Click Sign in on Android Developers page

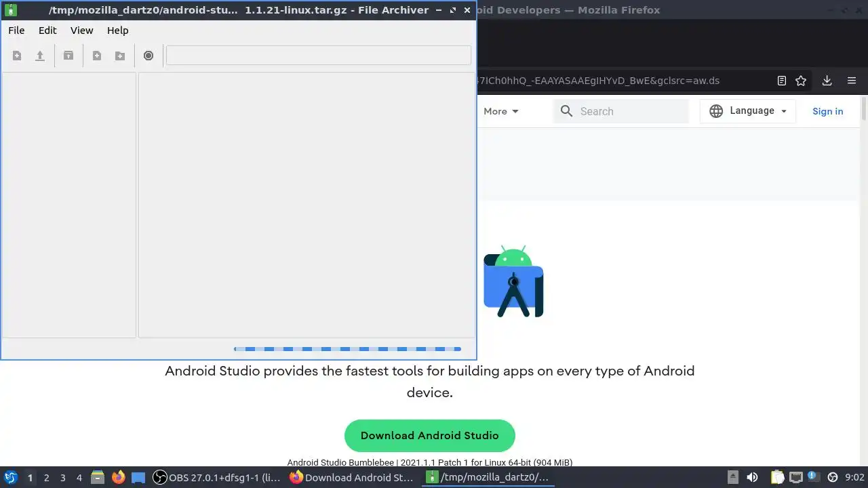click(x=828, y=111)
